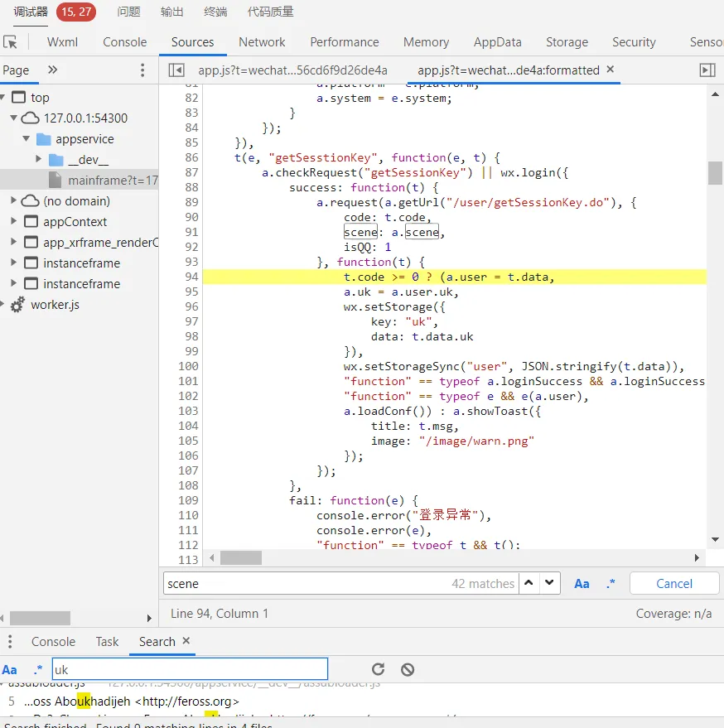Toggle regex in find bar
This screenshot has width=724, height=728.
[x=611, y=584]
